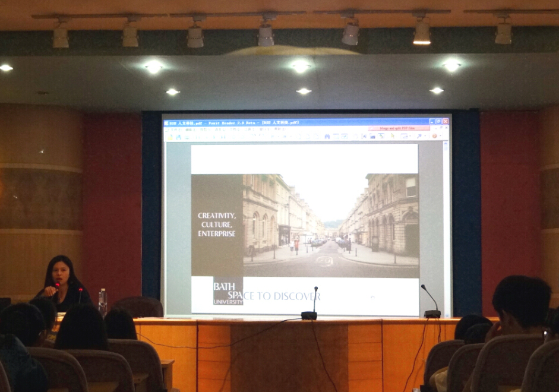Click the Save icon beside the Open folder
The image size is (559, 392).
(x=178, y=137)
